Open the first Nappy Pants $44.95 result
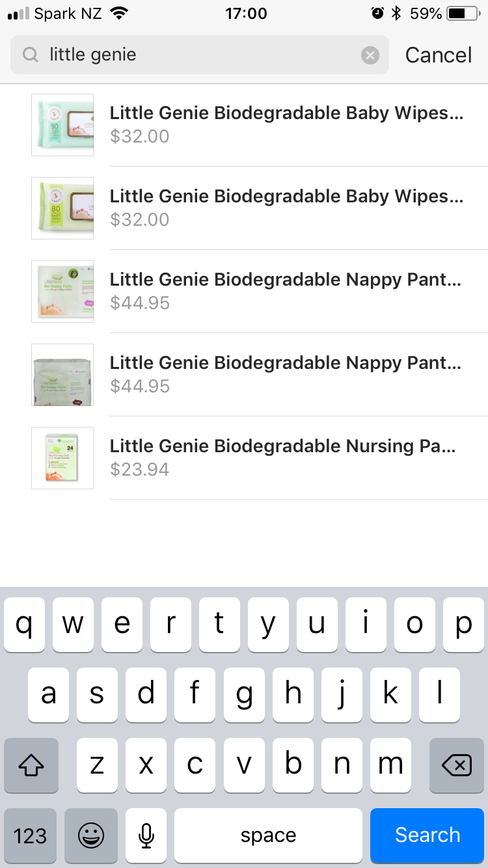 pyautogui.click(x=286, y=291)
